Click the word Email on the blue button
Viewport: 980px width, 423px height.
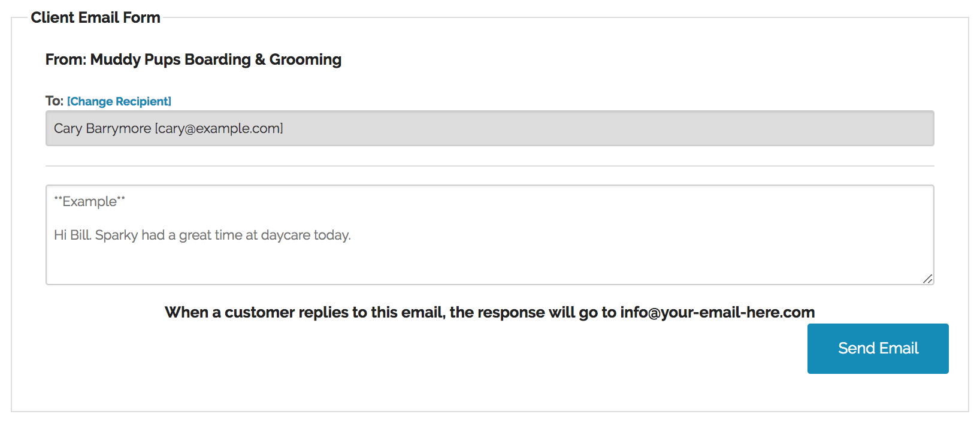(899, 348)
